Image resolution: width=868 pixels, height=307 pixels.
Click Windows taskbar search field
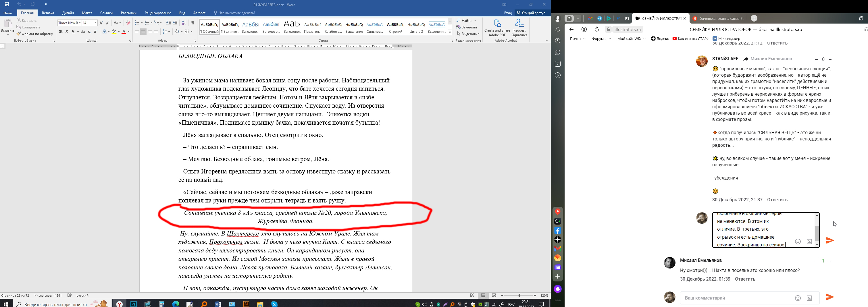click(x=62, y=304)
